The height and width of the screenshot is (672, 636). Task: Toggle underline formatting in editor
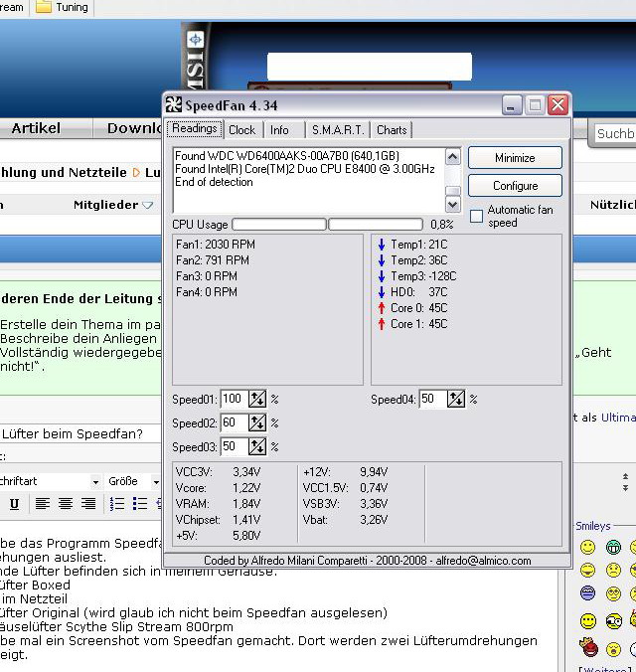coord(14,504)
